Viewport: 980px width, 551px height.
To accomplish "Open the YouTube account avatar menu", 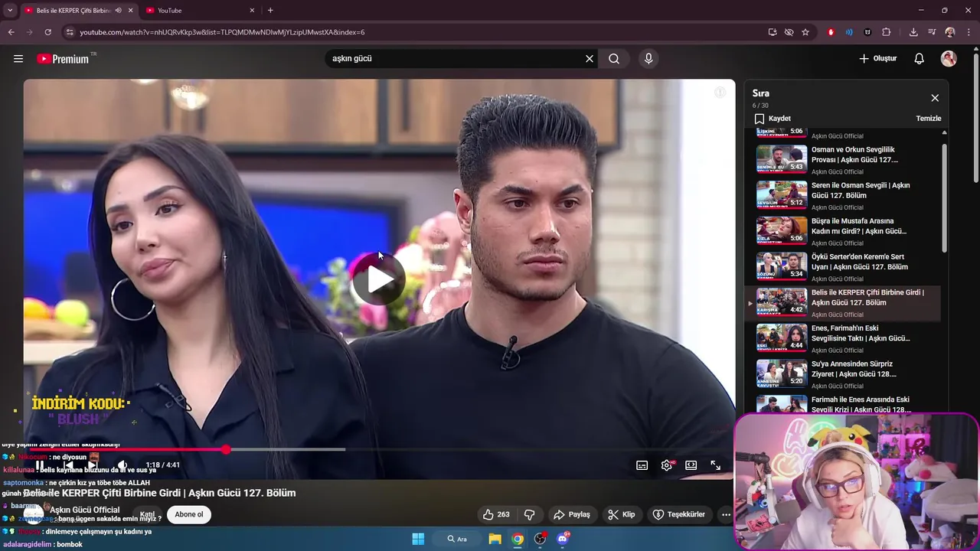I will [x=949, y=59].
